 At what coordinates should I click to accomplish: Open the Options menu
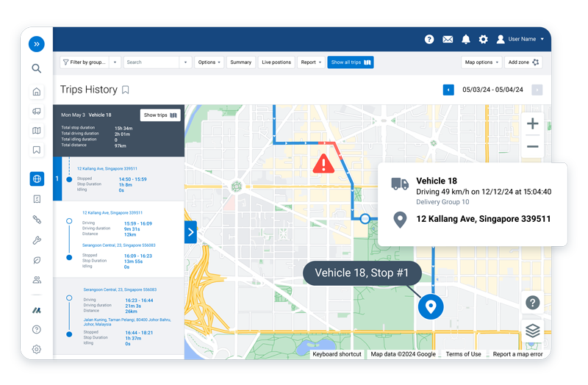209,62
